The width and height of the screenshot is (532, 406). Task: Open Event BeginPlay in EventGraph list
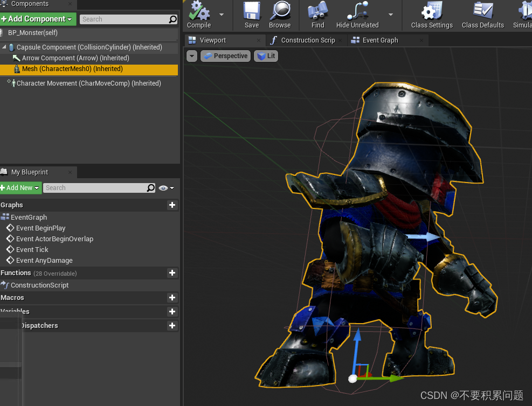[x=40, y=228]
